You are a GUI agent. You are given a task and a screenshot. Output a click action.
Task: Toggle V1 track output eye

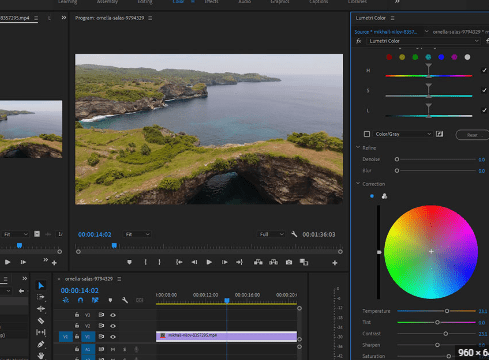click(113, 337)
